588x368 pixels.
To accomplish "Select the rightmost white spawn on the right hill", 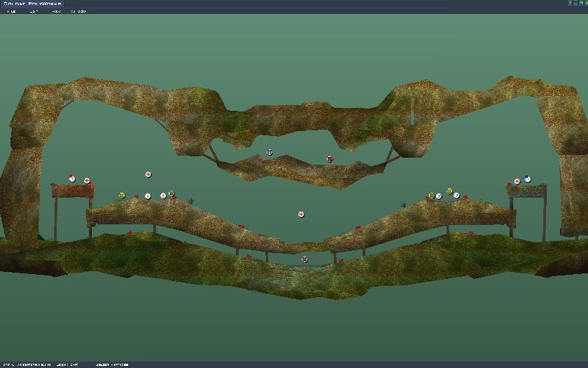I will click(x=456, y=196).
